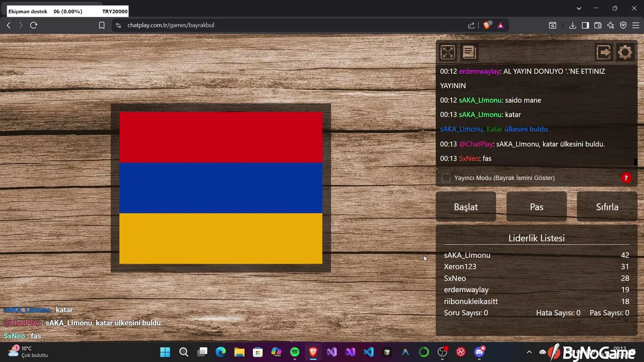Open browser hamburger main menu
Viewport: 644px width, 362px height.
pyautogui.click(x=635, y=25)
